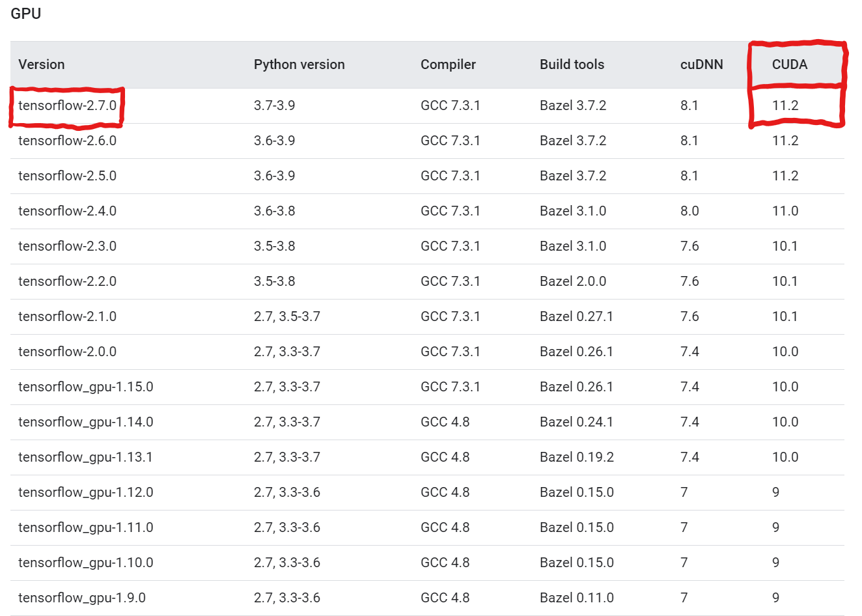Click Bazel 3.7.2 in tensorflow-2.7.0 row
This screenshot has width=862, height=616.
click(x=573, y=105)
